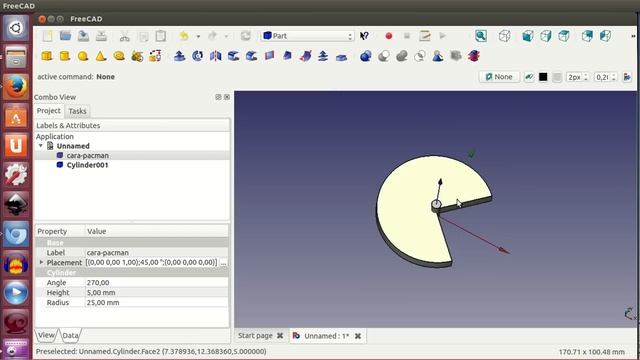Open Firefox from the Ubuntu launcher

click(16, 87)
